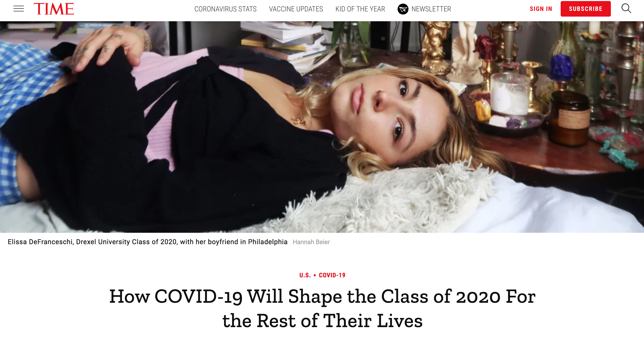Click the search magnifier icon
644x338 pixels.
click(x=626, y=9)
